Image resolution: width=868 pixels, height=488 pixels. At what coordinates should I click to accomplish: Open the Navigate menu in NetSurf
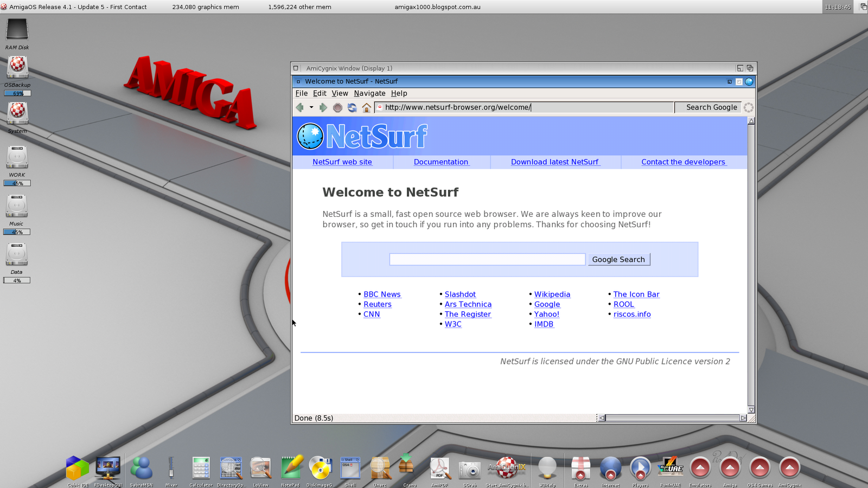tap(369, 93)
